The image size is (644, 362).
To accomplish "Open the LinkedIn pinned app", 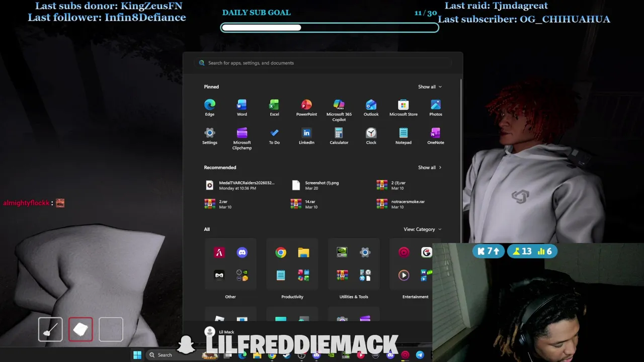I will pos(306,136).
